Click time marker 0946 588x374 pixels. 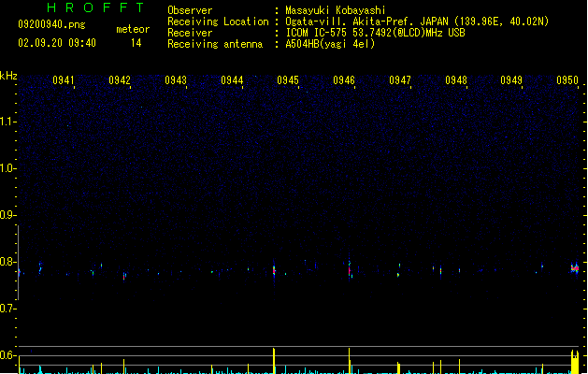(344, 80)
